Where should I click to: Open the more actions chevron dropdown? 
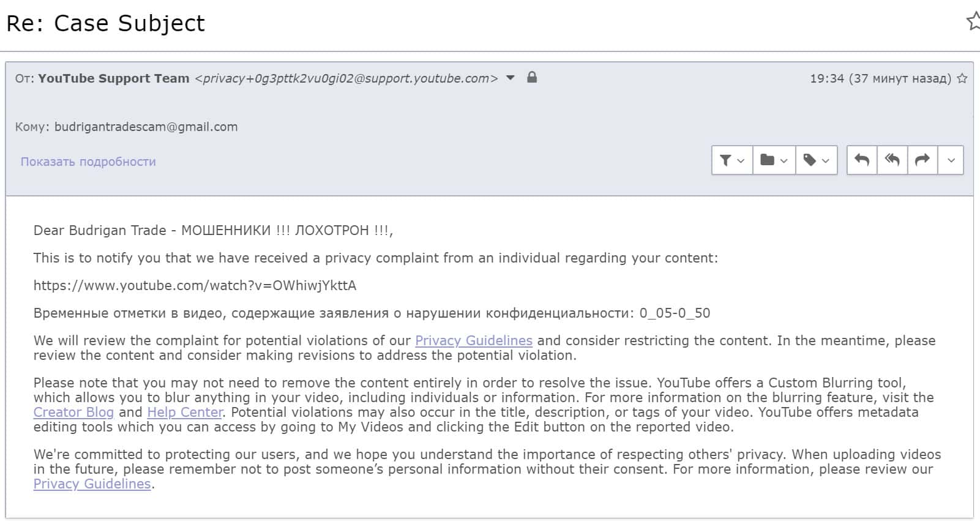pos(951,160)
